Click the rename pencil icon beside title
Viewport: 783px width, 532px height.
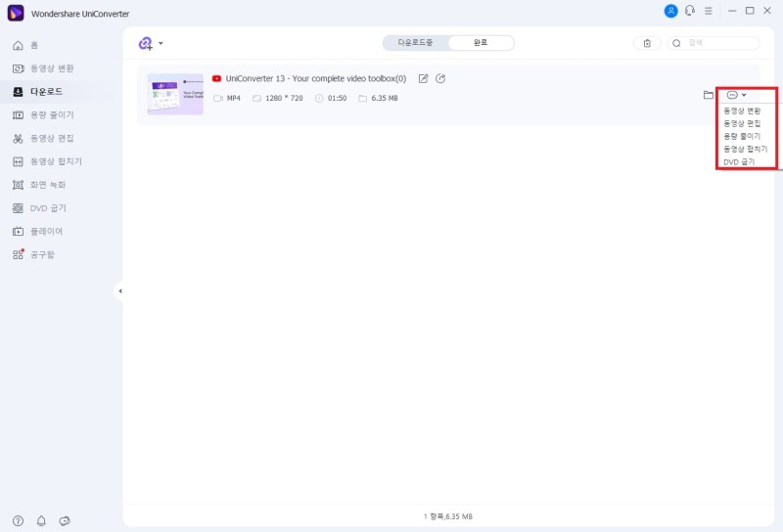[x=423, y=79]
